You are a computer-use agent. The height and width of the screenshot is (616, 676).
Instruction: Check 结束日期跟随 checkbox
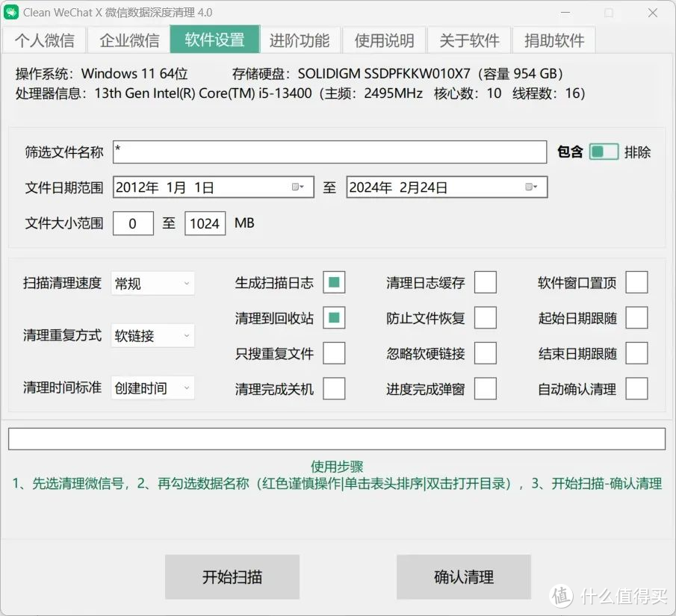pyautogui.click(x=636, y=353)
